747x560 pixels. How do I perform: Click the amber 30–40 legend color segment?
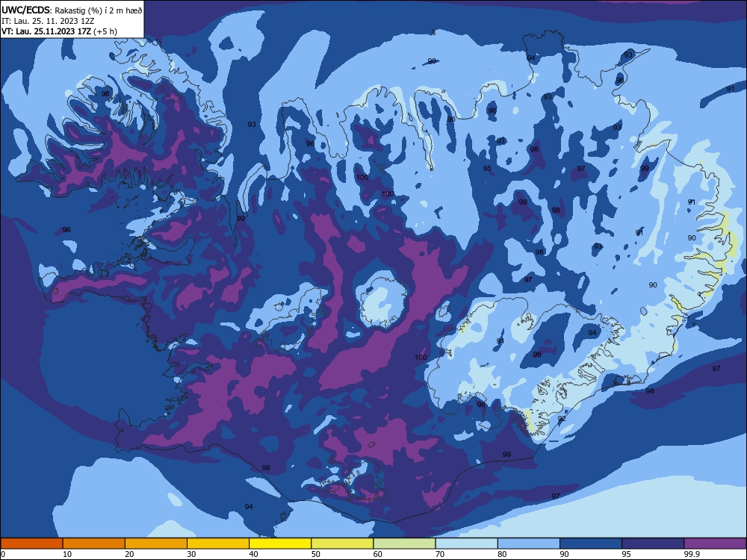[218, 544]
